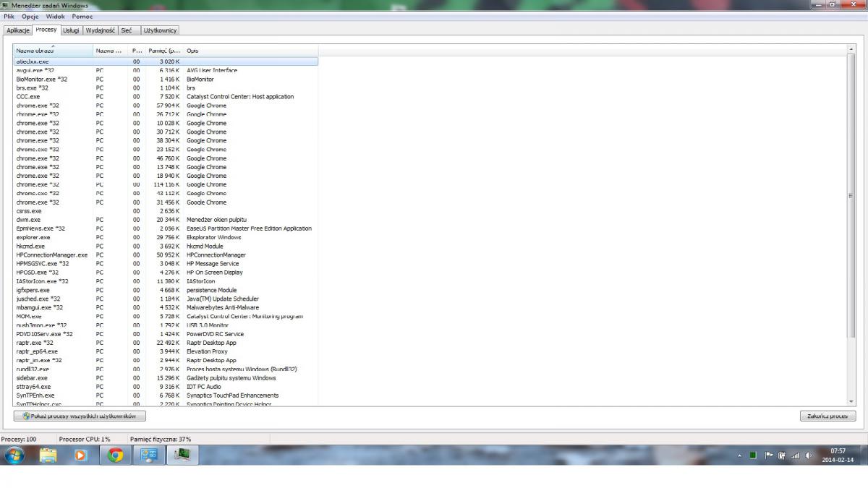Select the HPMSGSVC.exe *32 process
This screenshot has width=868, height=488.
[166, 264]
